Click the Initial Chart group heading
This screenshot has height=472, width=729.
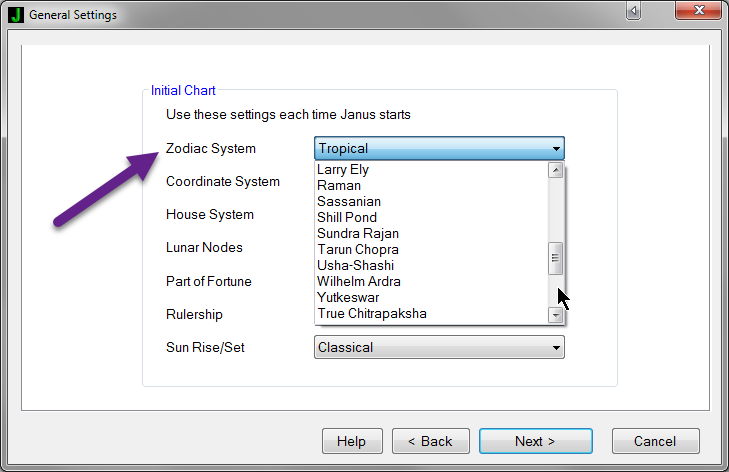click(x=183, y=90)
